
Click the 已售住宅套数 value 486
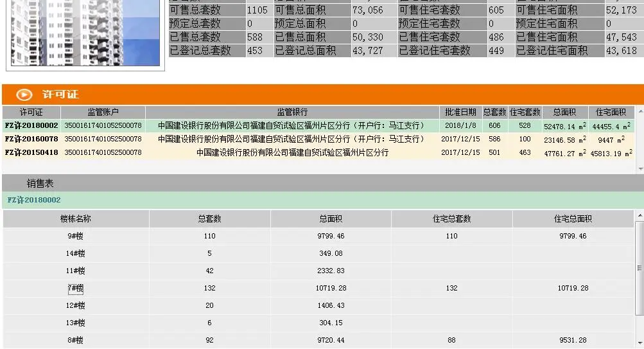(x=496, y=37)
